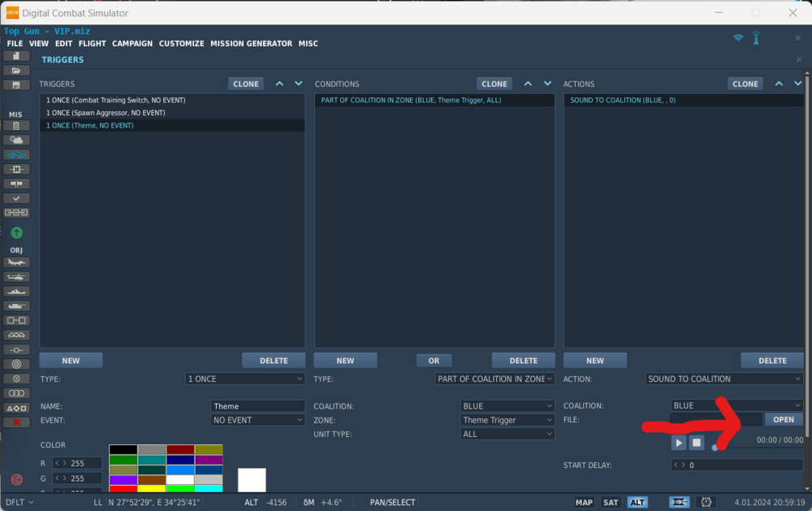Open the MISSION GENERATOR menu
Viewport: 812px width, 511px height.
point(251,44)
